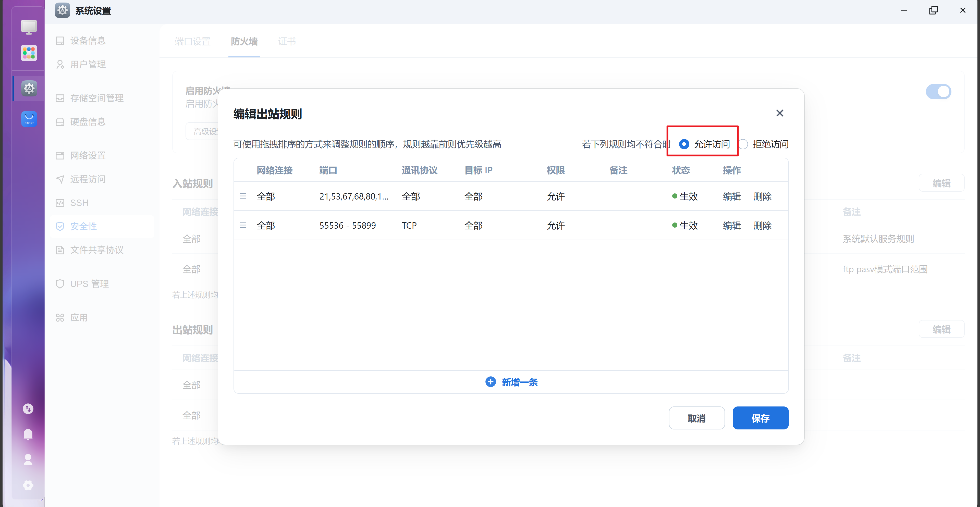Open the transfer tasks icon at the dock bottom
The image size is (980, 507).
[28, 409]
